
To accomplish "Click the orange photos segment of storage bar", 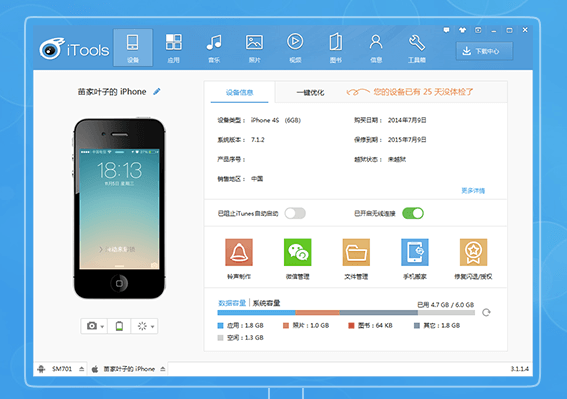I will click(x=317, y=313).
